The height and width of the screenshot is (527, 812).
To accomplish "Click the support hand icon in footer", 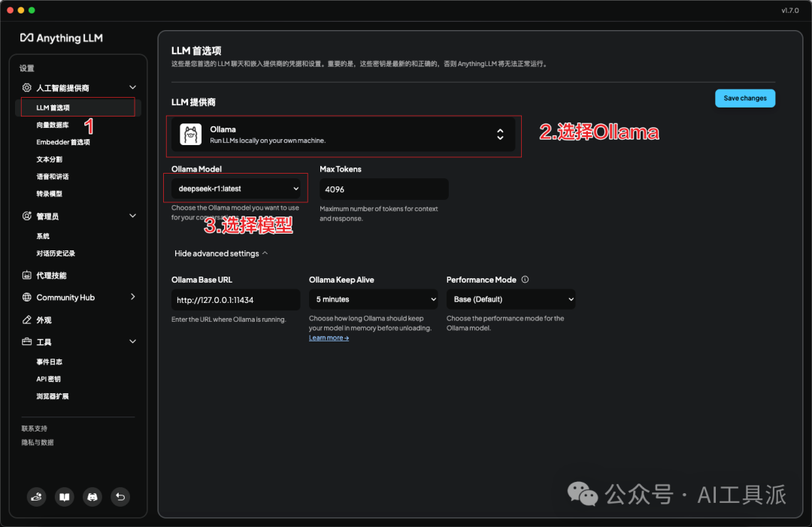I will coord(36,497).
